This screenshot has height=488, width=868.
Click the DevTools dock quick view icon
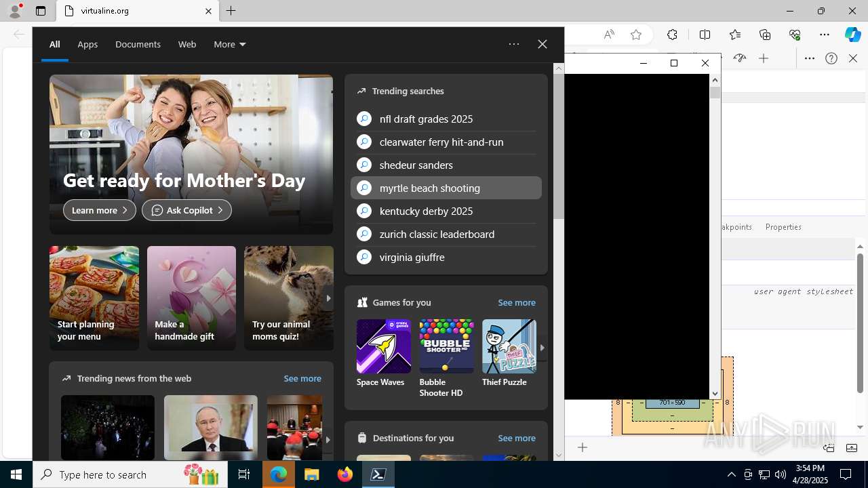pos(829,448)
